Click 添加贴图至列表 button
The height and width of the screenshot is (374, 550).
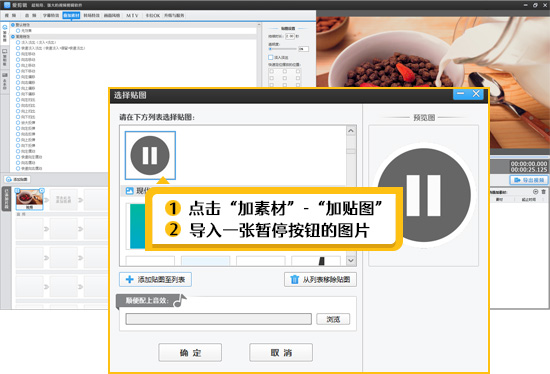[x=155, y=279]
